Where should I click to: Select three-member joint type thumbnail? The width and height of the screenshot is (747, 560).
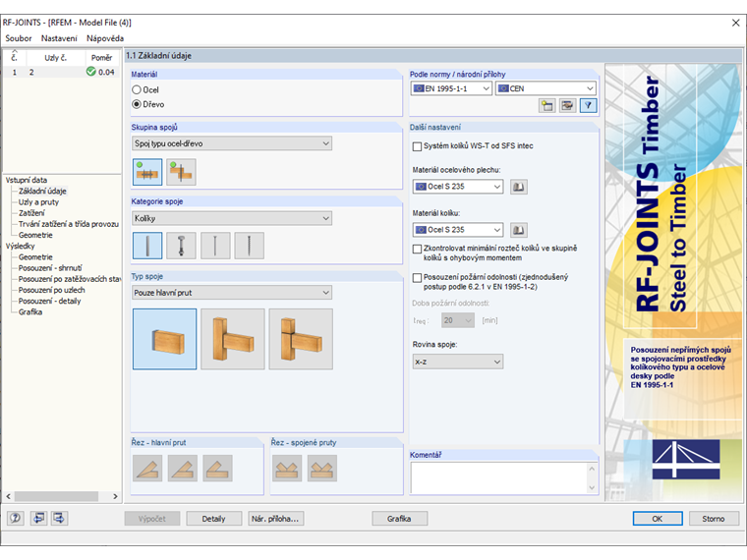pyautogui.click(x=301, y=339)
